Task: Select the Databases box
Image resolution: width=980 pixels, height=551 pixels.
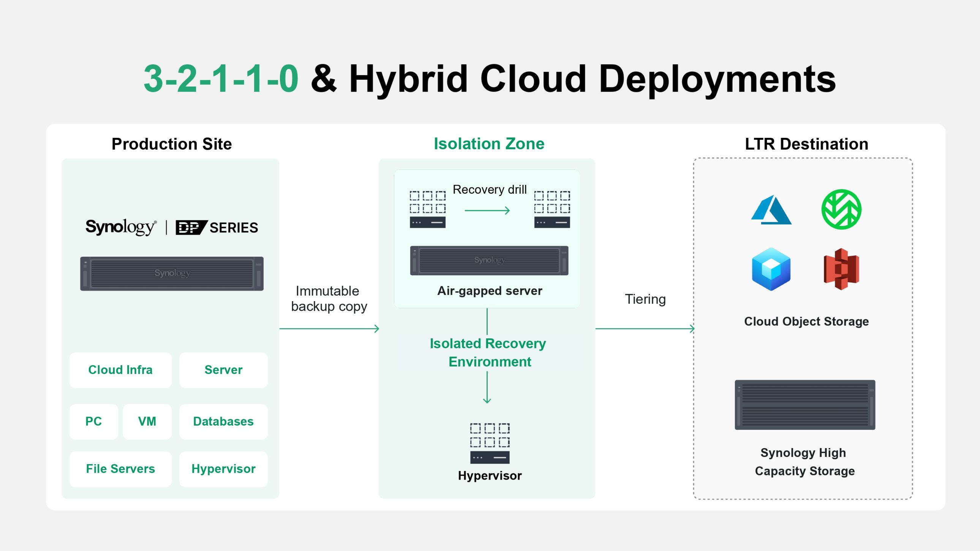Action: 223,422
